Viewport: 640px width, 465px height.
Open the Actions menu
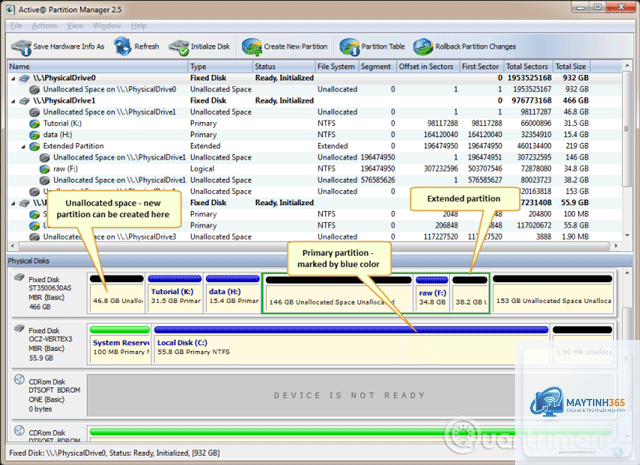point(44,26)
